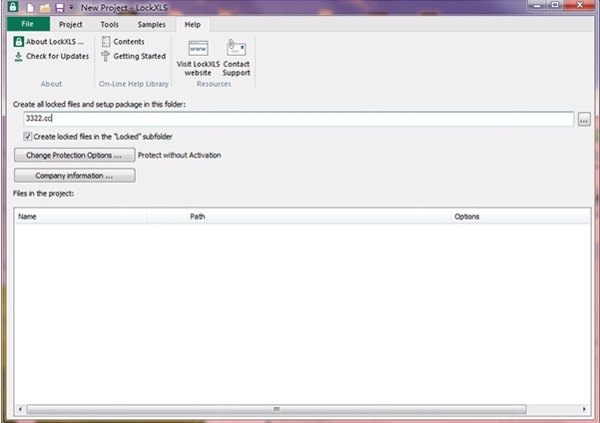This screenshot has height=423, width=600.
Task: Open a project with the folder icon
Action: pyautogui.click(x=45, y=8)
